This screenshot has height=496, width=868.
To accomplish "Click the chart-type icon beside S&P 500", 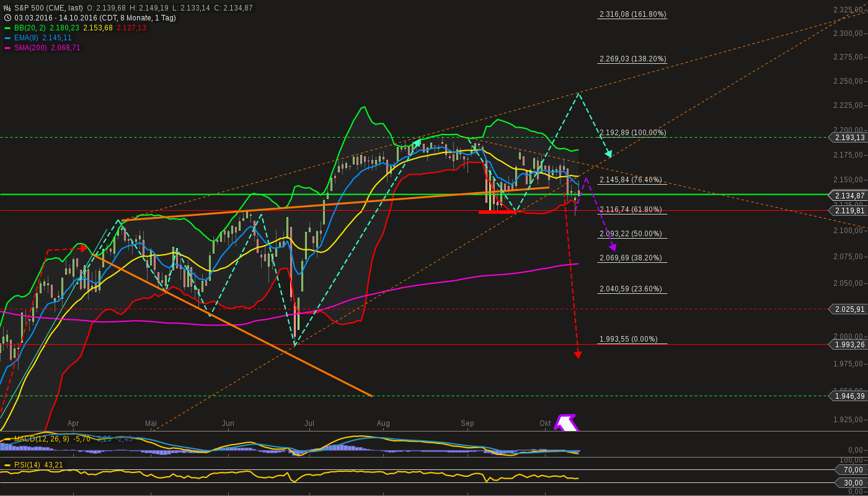I will point(7,8).
